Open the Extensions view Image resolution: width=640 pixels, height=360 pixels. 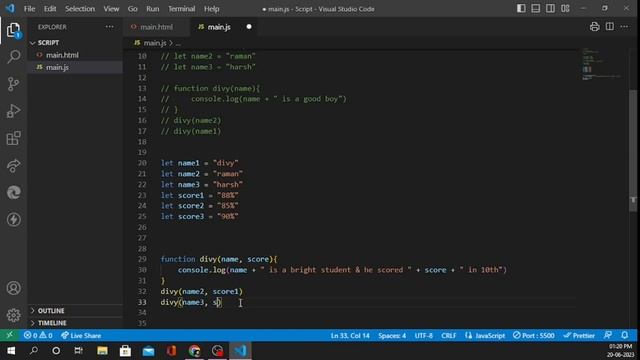[13, 138]
